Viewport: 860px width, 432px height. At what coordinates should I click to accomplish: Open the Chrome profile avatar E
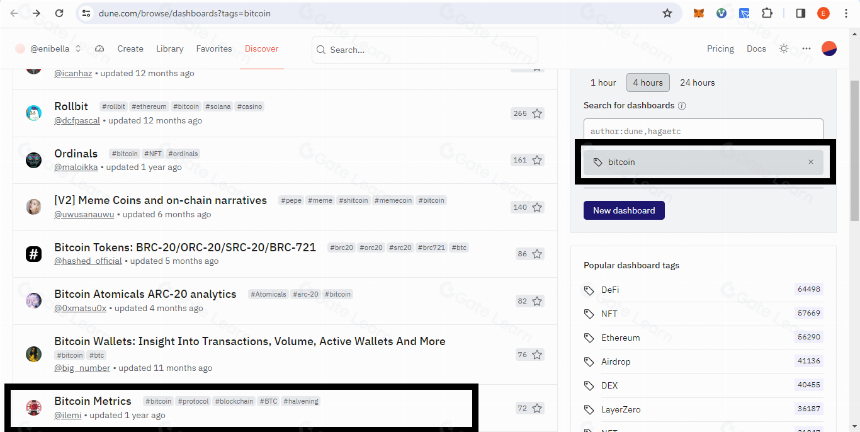(x=823, y=13)
